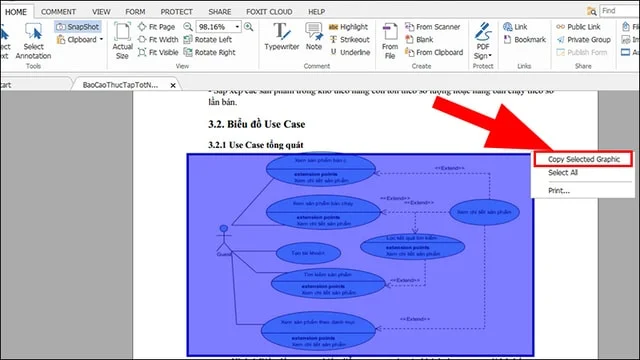The height and width of the screenshot is (360, 640).
Task: Add a Bookmark
Action: 524,40
